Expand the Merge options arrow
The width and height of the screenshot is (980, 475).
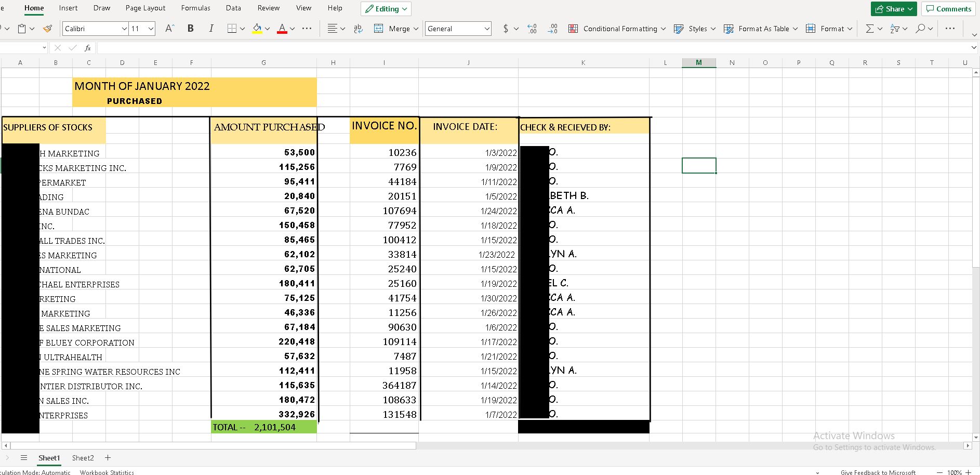pyautogui.click(x=416, y=29)
